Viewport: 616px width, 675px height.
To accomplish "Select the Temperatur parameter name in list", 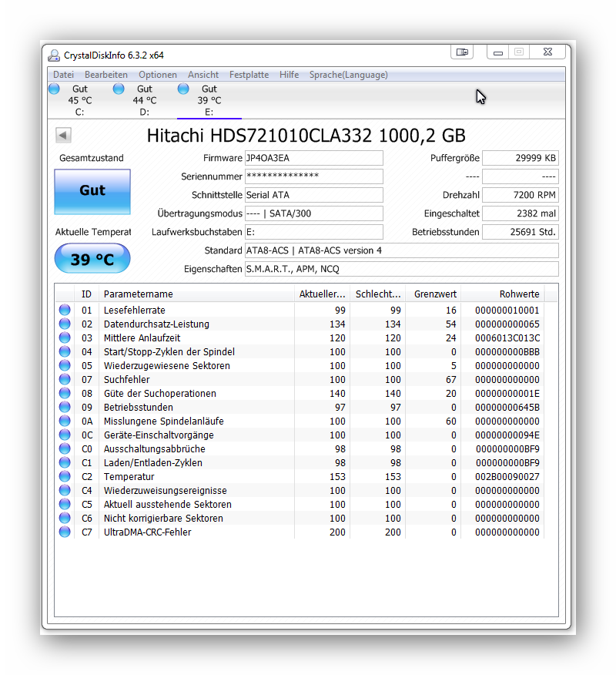I will pos(129,476).
